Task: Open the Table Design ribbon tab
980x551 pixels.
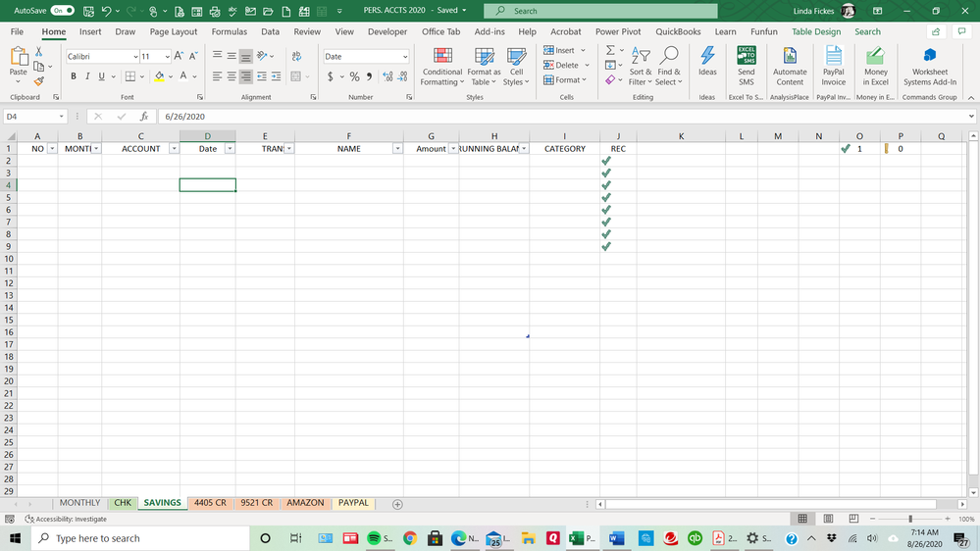Action: [x=815, y=31]
